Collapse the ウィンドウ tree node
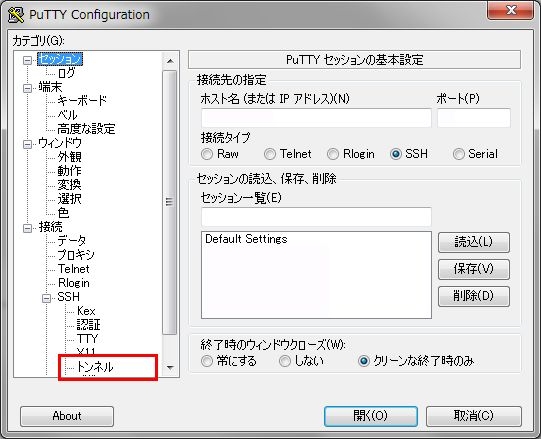 pyautogui.click(x=27, y=144)
